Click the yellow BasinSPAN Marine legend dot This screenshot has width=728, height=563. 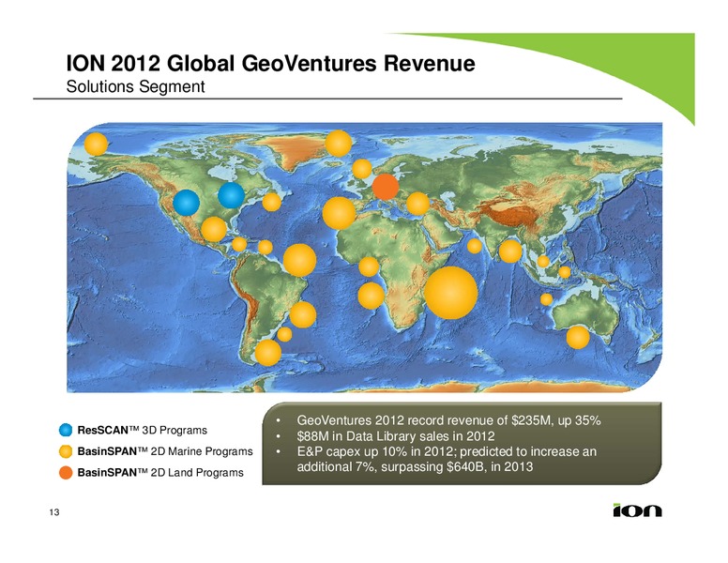point(66,451)
